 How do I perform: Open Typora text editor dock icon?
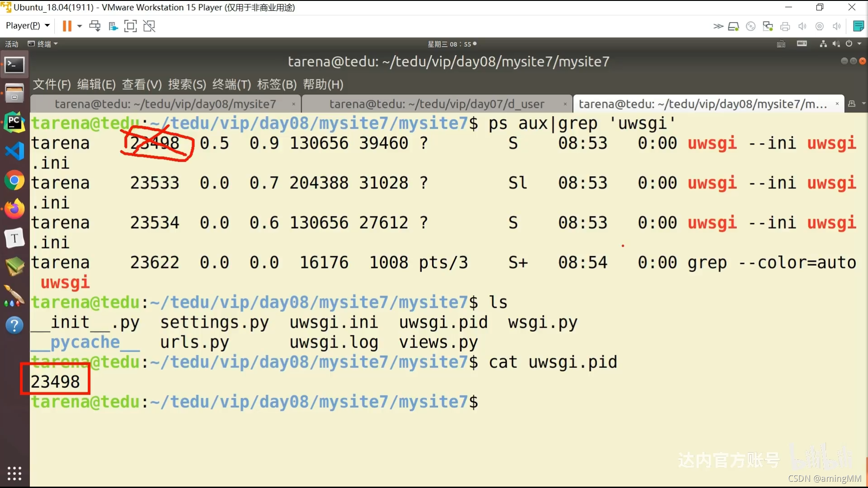point(14,238)
